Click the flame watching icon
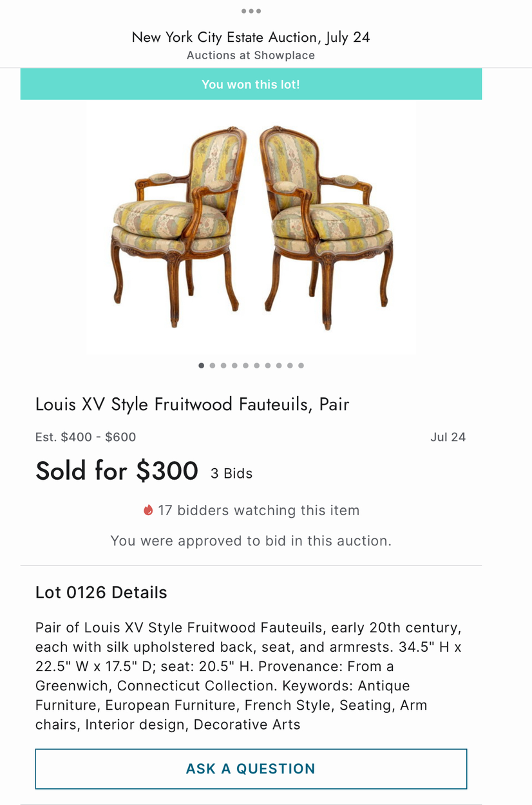 click(x=148, y=511)
